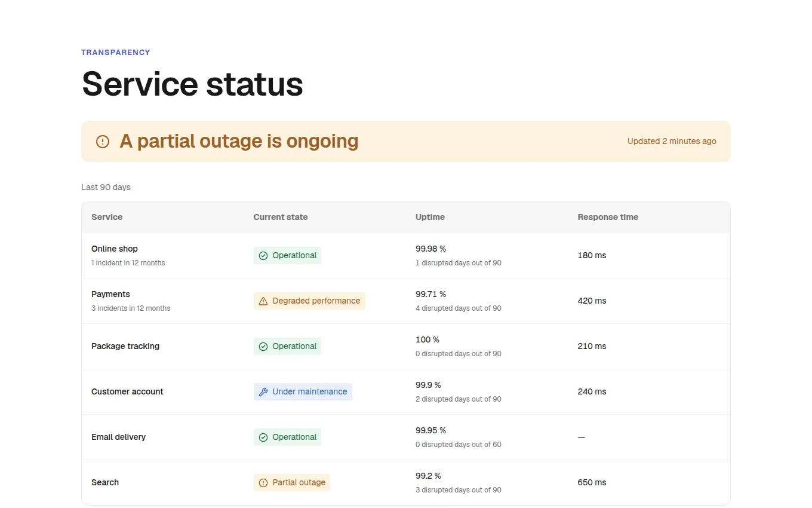Screen dimensions: 812x508
Task: Click the "Last 90 days" label
Action: [x=106, y=187]
